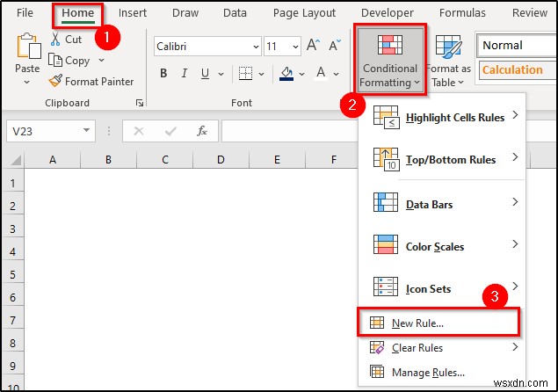Viewport: 558px width, 392px height.
Task: Click inside the formula bar field
Action: click(x=289, y=131)
